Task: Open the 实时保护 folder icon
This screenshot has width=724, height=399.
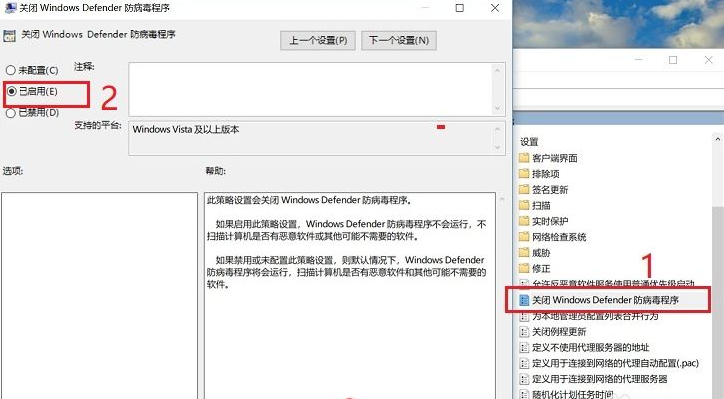Action: [x=524, y=221]
